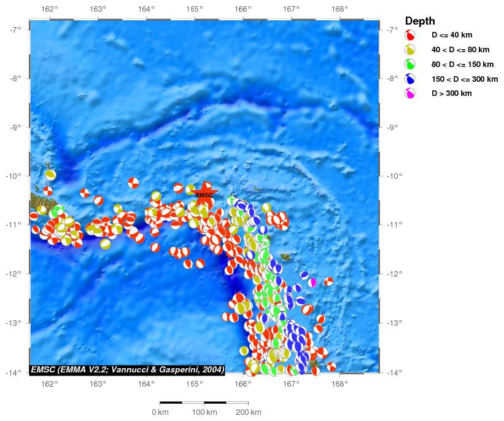Click the '150 < D <= 300 km' legend label
This screenshot has width=504, height=421.
[x=465, y=79]
